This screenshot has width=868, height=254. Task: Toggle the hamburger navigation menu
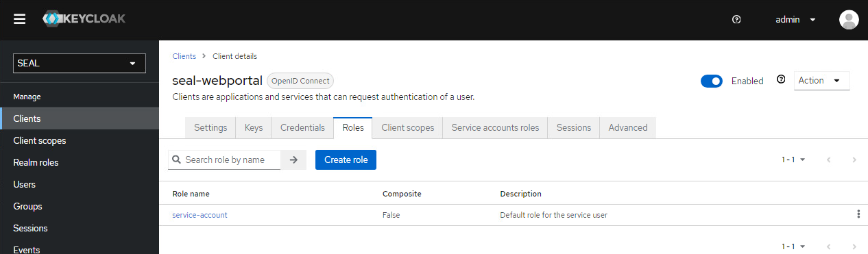pos(20,19)
